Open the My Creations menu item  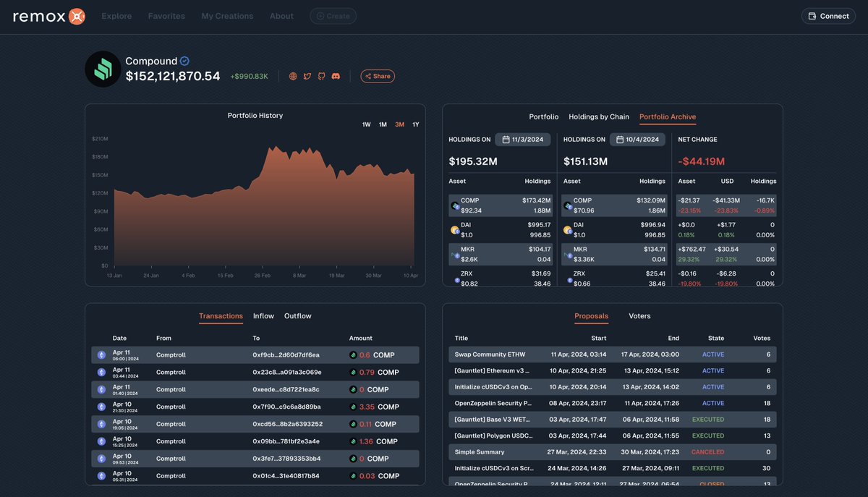[x=226, y=15]
